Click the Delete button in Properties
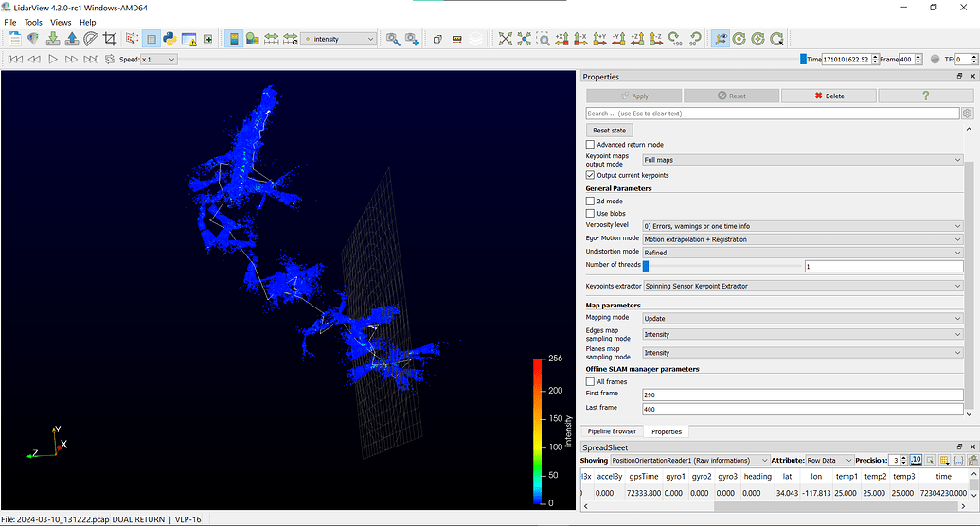 point(829,96)
